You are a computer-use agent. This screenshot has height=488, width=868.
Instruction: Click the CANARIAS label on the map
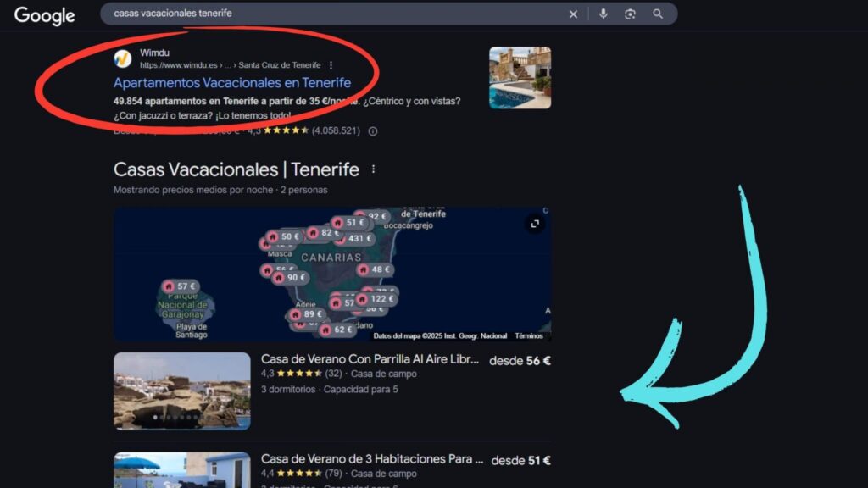tap(331, 258)
